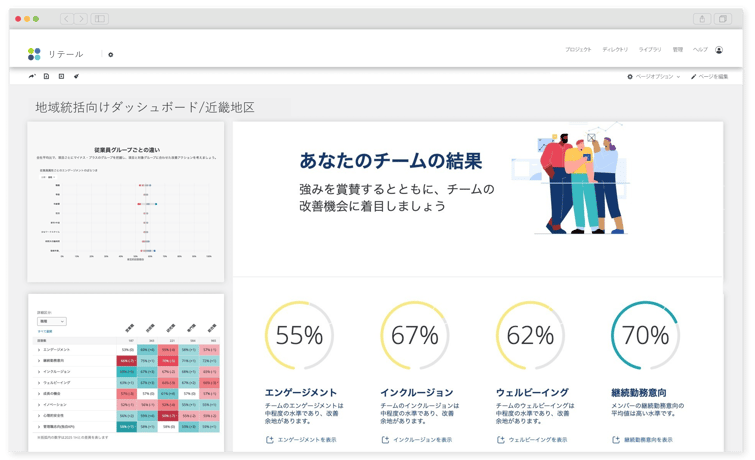Click the gear icon beside ページオプション

pos(630,77)
